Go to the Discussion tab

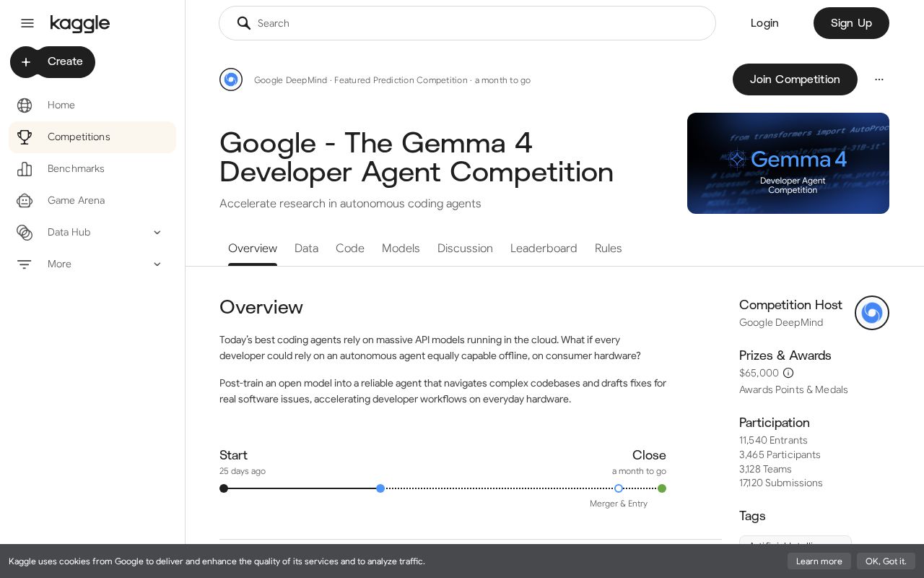click(465, 249)
